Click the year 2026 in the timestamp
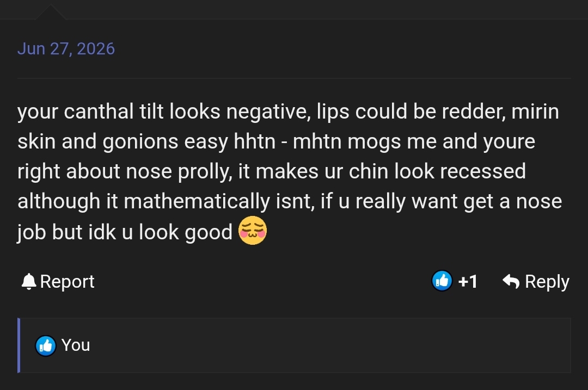 [96, 49]
